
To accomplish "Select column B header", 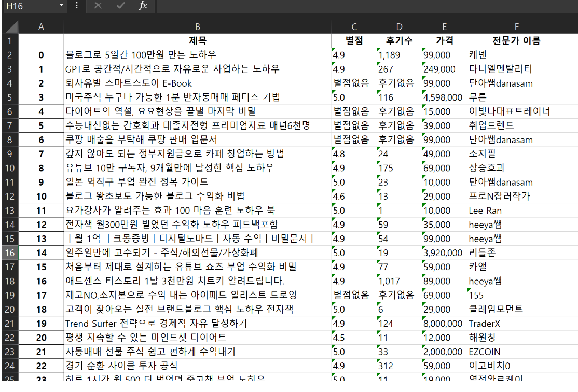I will tap(197, 27).
